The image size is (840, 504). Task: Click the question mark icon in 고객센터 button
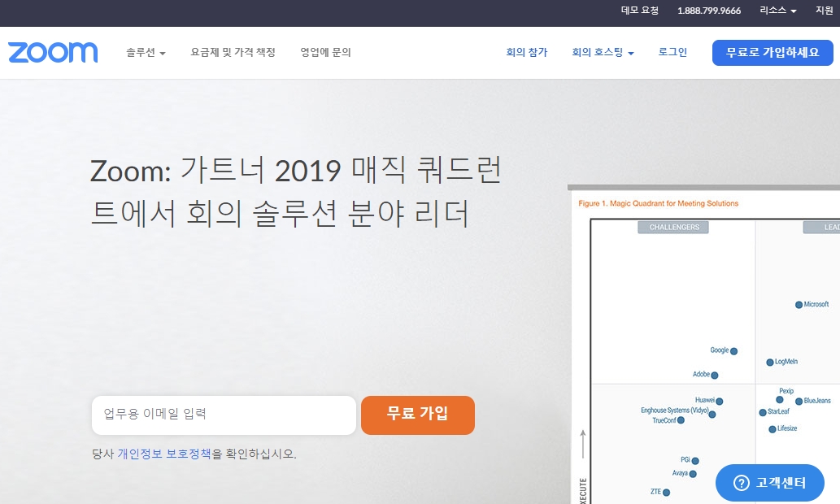(741, 483)
